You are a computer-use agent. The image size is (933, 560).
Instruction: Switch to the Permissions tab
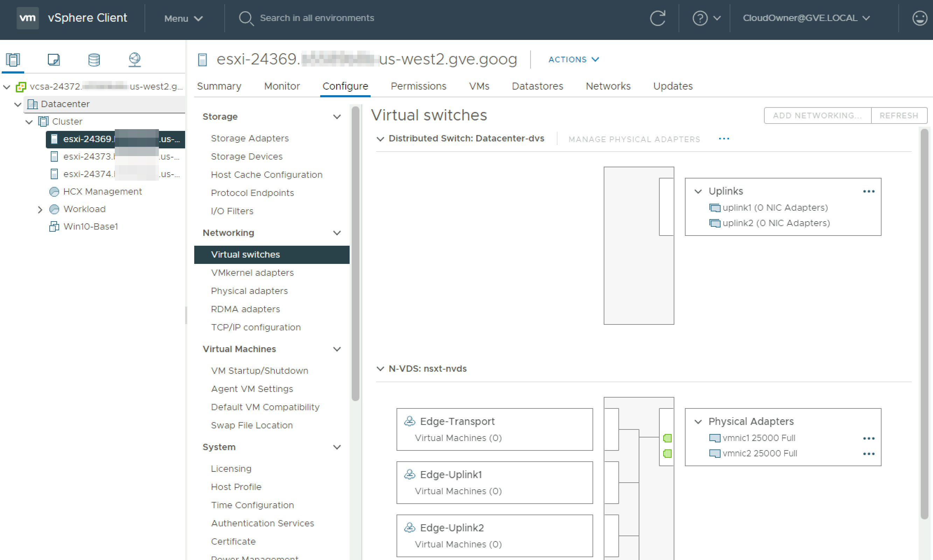tap(419, 86)
